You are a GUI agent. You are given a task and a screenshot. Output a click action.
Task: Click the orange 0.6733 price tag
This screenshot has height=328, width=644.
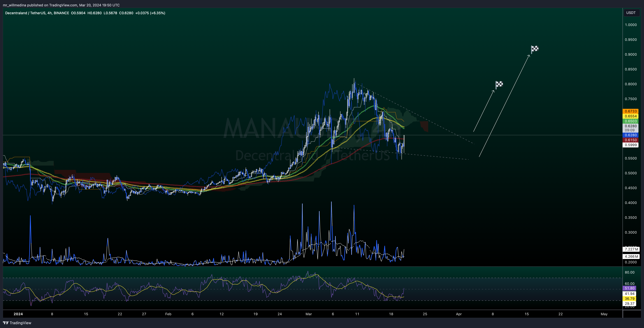(631, 111)
